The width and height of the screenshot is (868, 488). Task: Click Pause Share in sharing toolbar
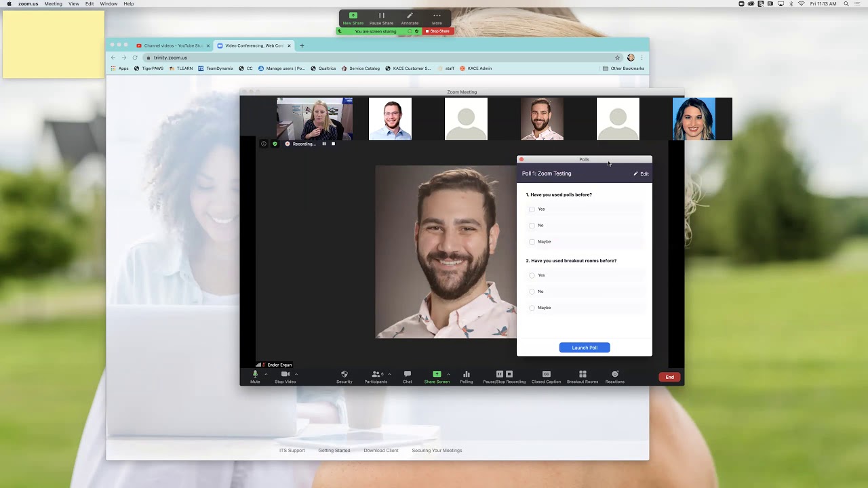tap(381, 18)
